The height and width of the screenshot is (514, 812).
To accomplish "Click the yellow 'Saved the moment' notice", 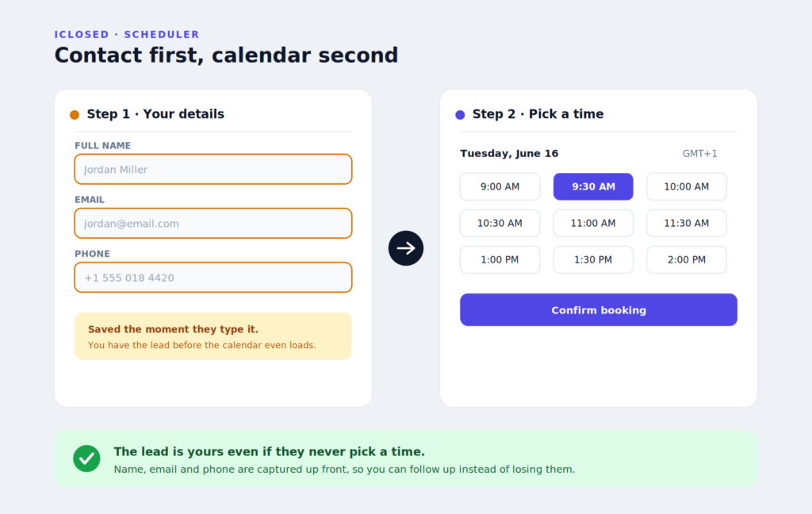I will click(213, 336).
